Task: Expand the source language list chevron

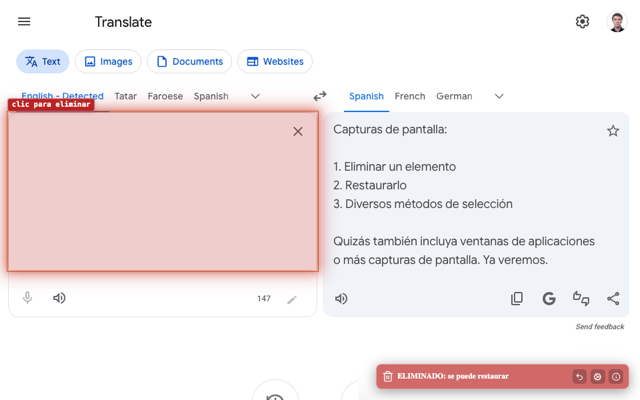Action: coord(255,96)
